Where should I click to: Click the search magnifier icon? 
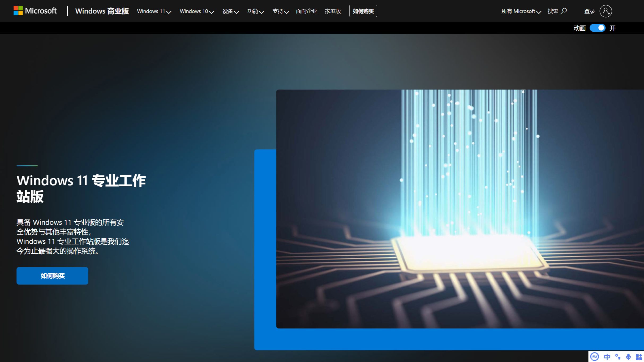(564, 11)
